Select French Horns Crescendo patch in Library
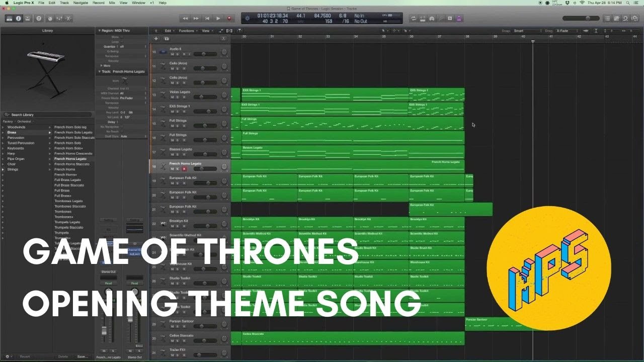644x362 pixels. [x=73, y=153]
